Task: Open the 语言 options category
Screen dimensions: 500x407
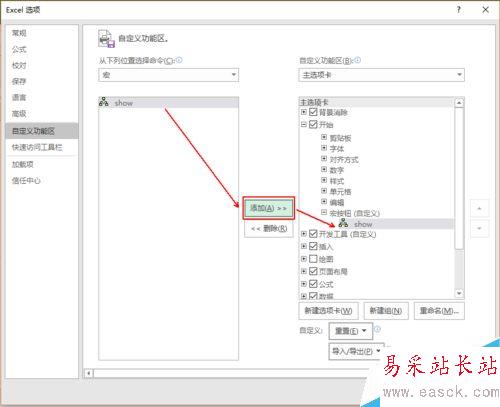Action: point(19,97)
